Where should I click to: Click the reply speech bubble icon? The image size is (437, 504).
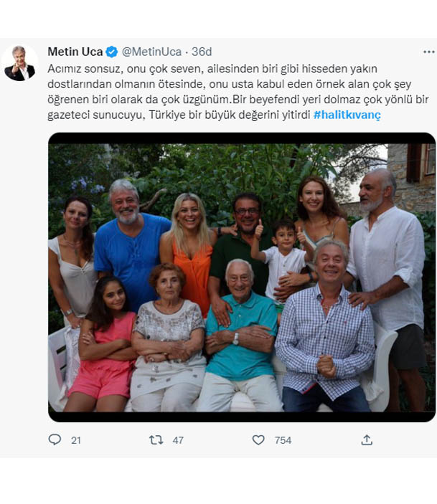[55, 439]
